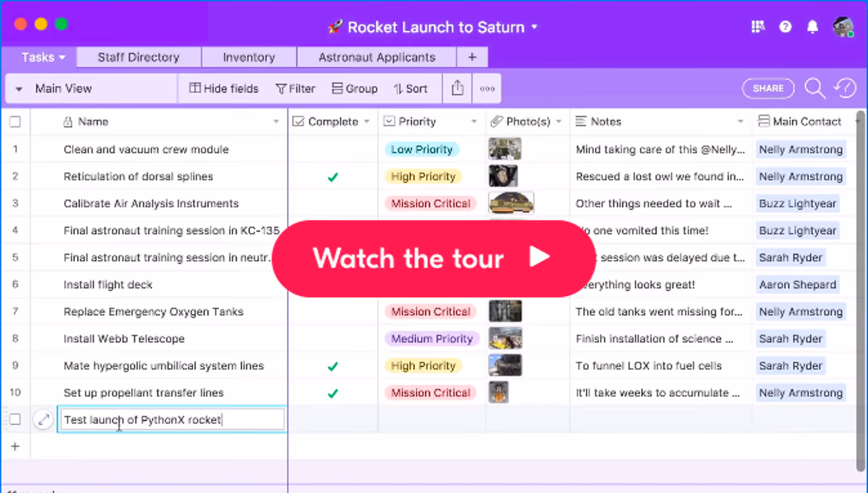Switch to the Astronaut Applicants tab
The width and height of the screenshot is (868, 493).
[x=376, y=57]
